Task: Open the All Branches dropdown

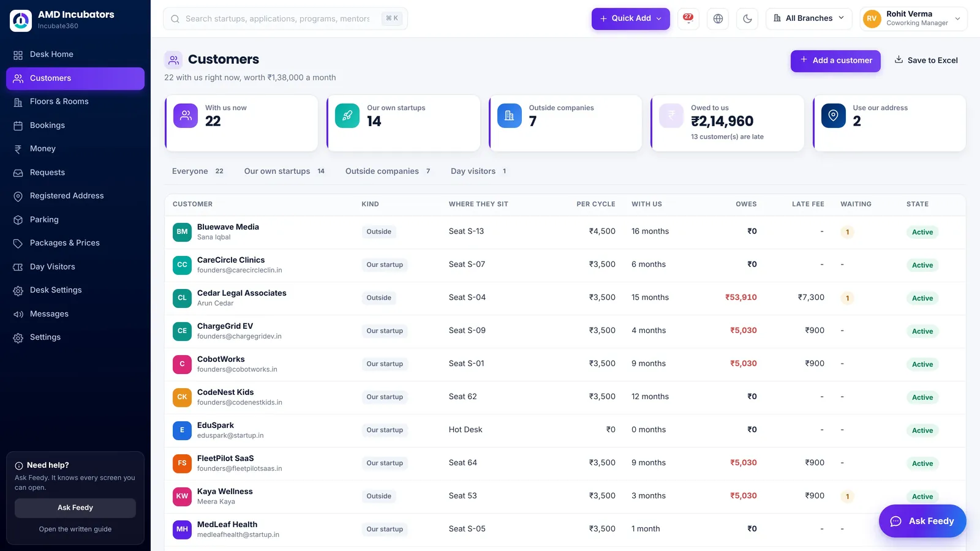Action: (x=809, y=18)
